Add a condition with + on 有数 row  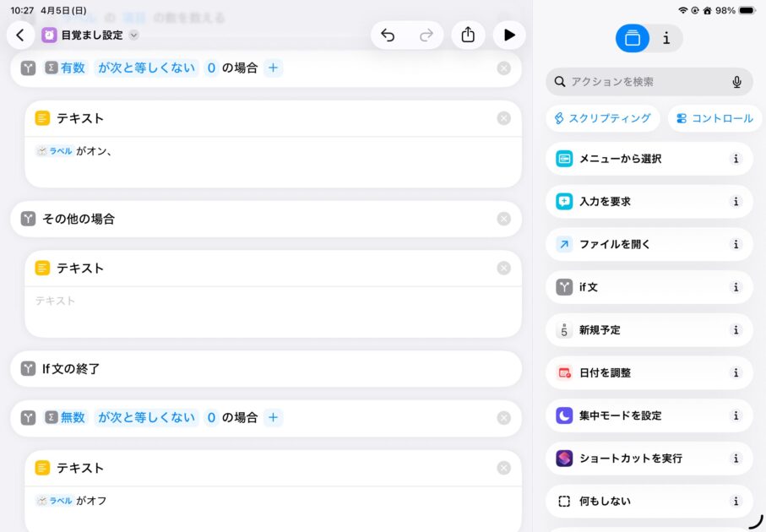click(273, 68)
